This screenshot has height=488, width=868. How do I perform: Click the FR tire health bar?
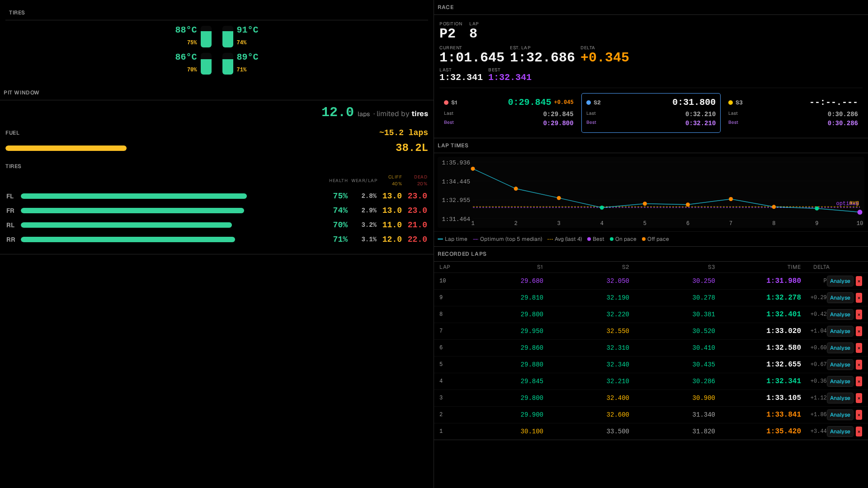[132, 211]
